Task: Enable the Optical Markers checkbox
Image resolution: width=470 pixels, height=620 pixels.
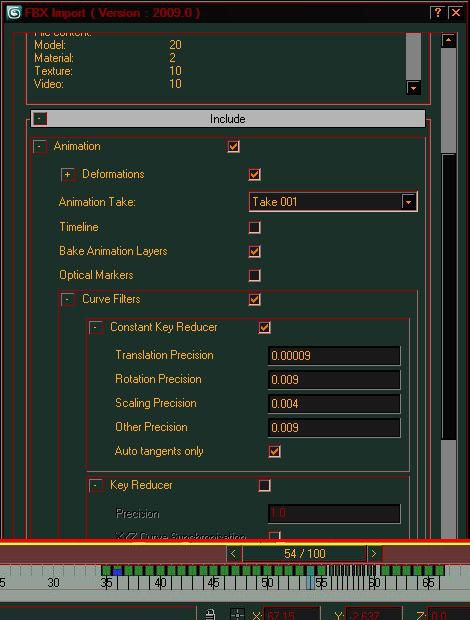Action: pyautogui.click(x=254, y=275)
